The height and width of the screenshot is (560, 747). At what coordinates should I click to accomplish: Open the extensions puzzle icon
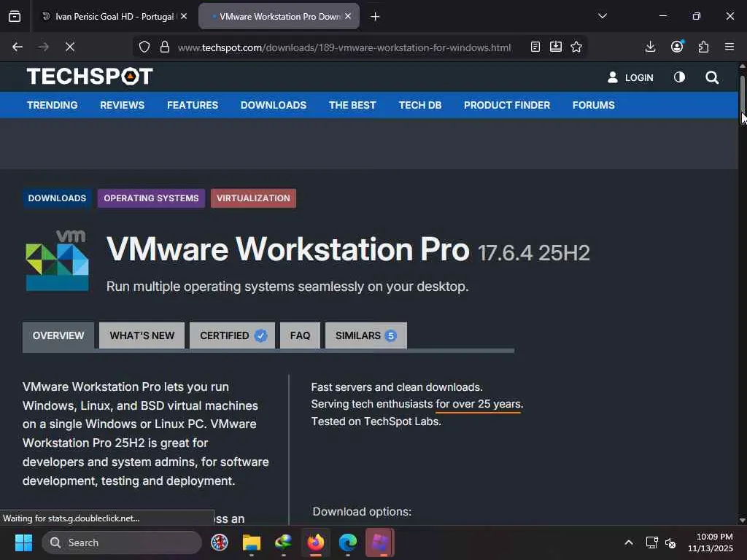(703, 47)
